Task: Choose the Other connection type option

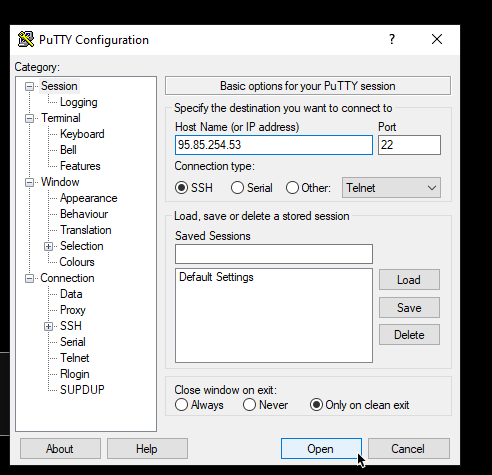Action: 292,188
